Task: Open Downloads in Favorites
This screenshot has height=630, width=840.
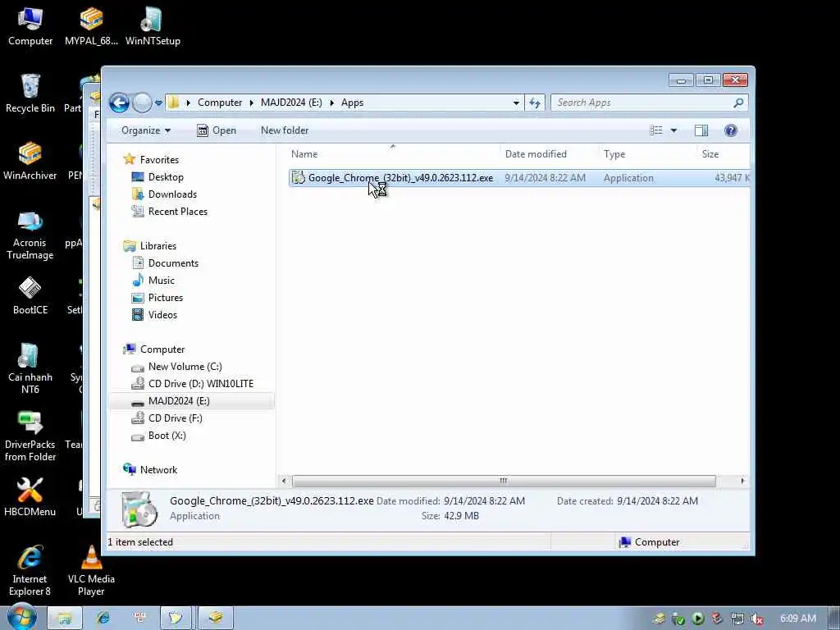Action: point(172,194)
